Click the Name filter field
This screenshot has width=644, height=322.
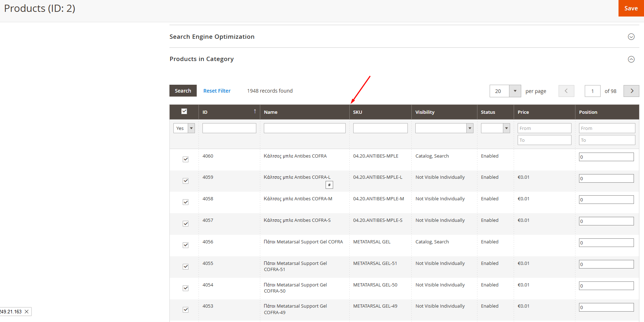tap(305, 128)
